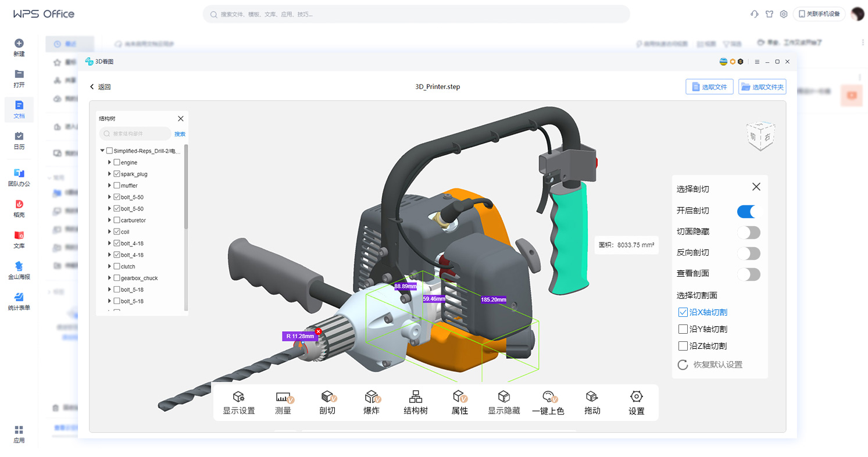Expand the carburetor tree node
This screenshot has width=868, height=457.
109,220
